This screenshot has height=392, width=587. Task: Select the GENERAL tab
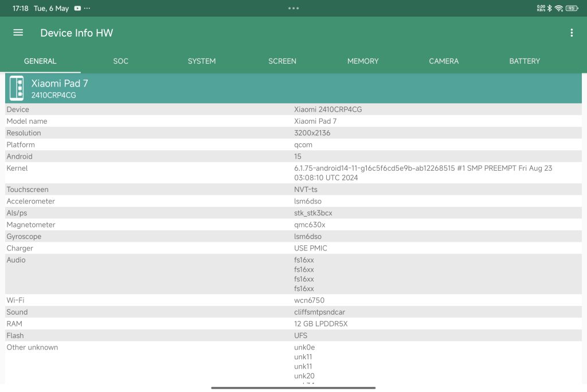point(40,61)
